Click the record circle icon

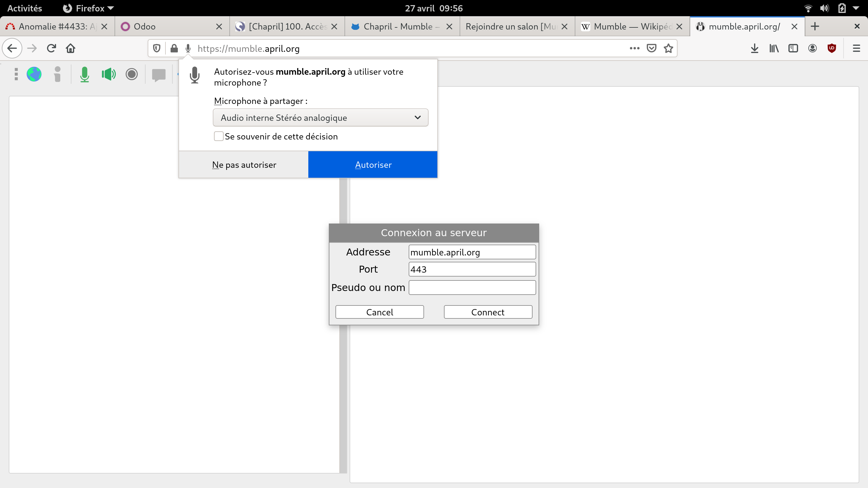tap(132, 74)
